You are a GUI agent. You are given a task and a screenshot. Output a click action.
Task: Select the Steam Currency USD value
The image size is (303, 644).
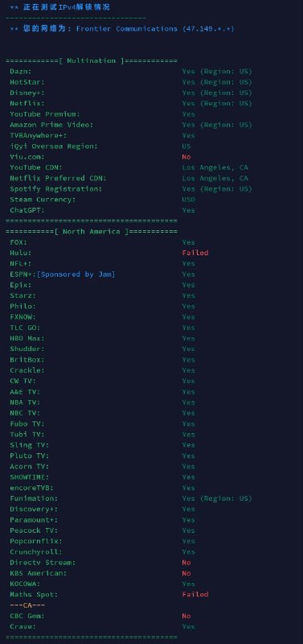pyautogui.click(x=189, y=200)
